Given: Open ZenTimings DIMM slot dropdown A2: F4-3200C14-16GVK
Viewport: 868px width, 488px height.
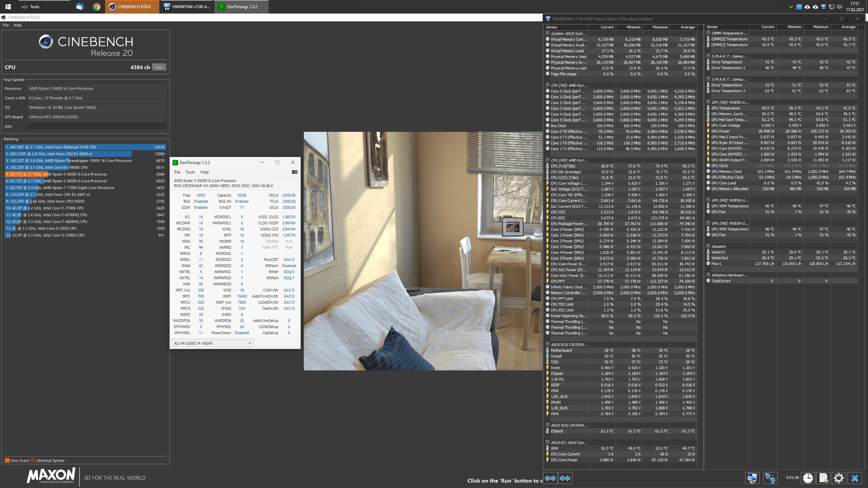Looking at the screenshot, I should (x=212, y=343).
